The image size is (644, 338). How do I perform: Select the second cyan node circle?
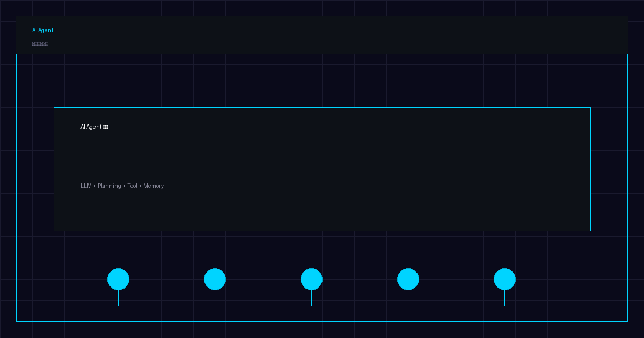point(215,279)
